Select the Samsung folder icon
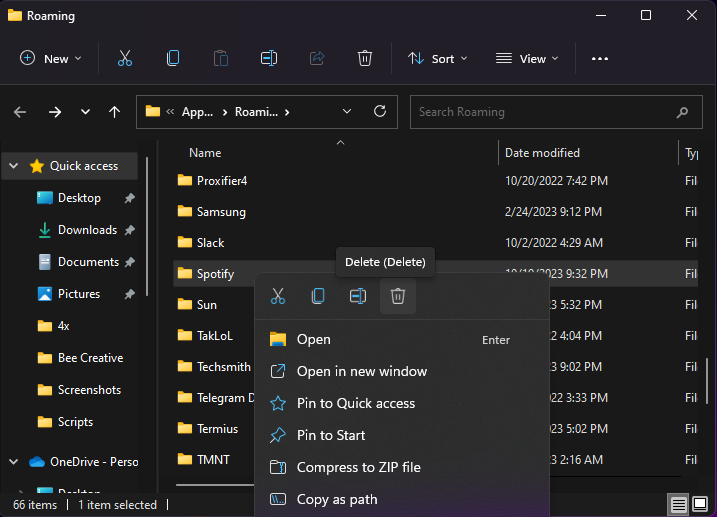 185,211
